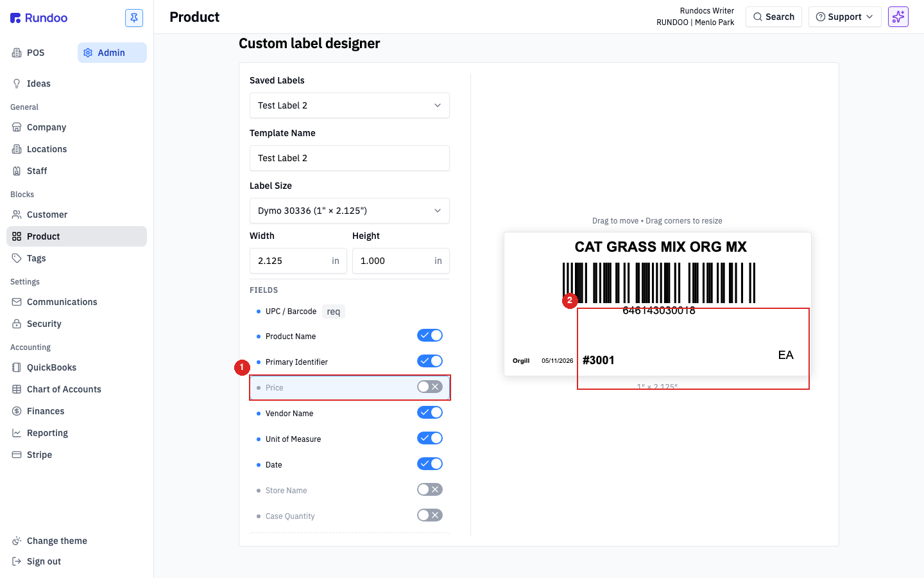Screen dimensions: 924x578
Task: Select the 05/11/2026 date on label
Action: click(557, 361)
